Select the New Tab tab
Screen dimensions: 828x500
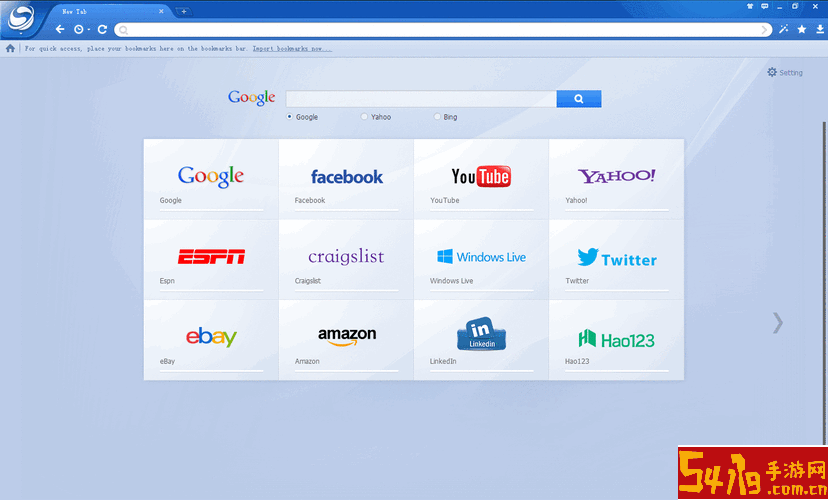tap(108, 11)
